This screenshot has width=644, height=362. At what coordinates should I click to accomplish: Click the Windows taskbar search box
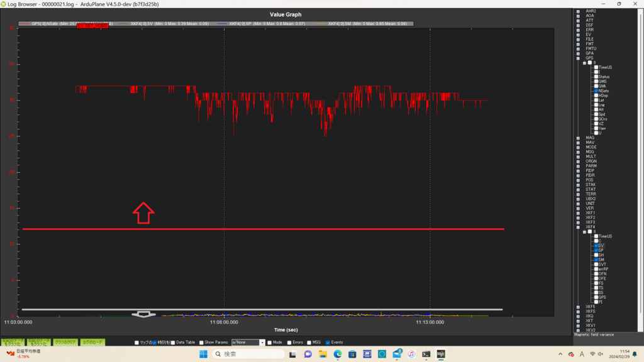pos(248,354)
